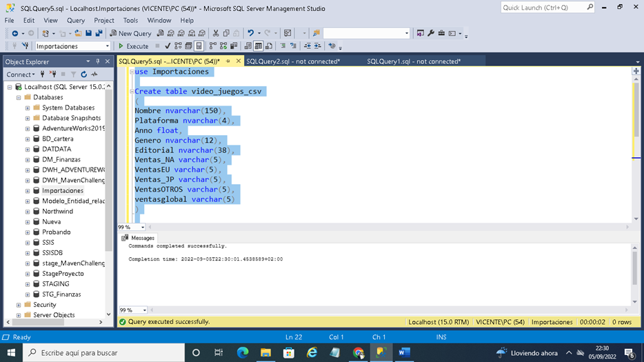Click the Cut scissors icon
Image resolution: width=644 pixels, height=362 pixels.
(216, 33)
